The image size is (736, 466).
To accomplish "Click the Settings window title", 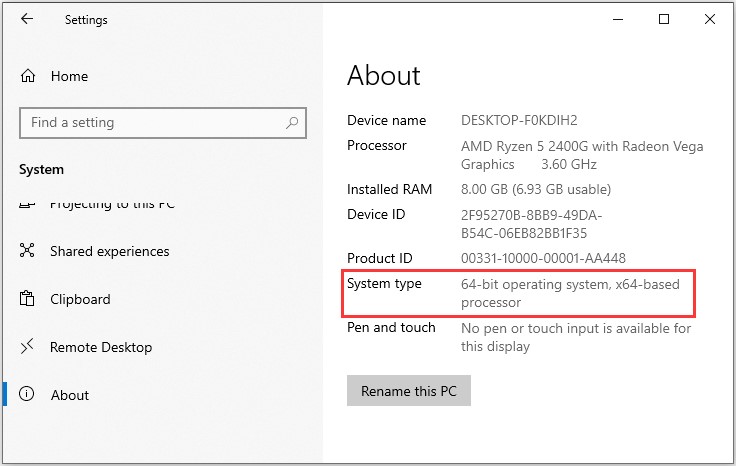I will pyautogui.click(x=86, y=20).
